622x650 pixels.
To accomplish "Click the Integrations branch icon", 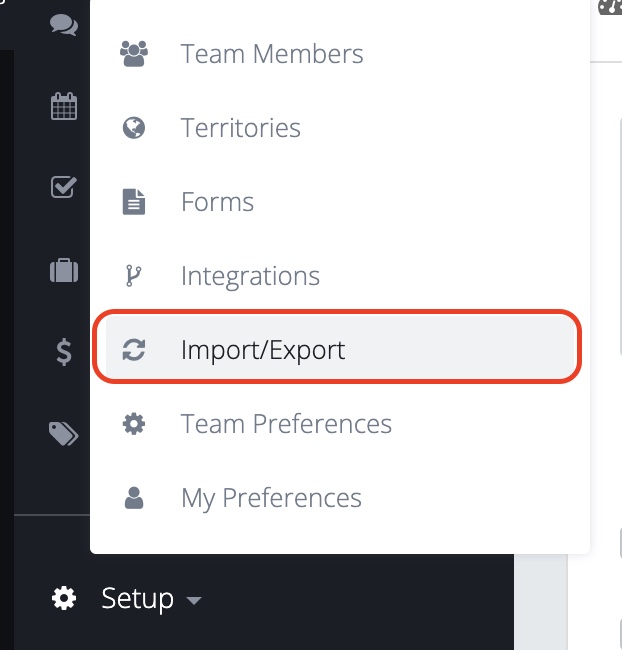I will 134,276.
